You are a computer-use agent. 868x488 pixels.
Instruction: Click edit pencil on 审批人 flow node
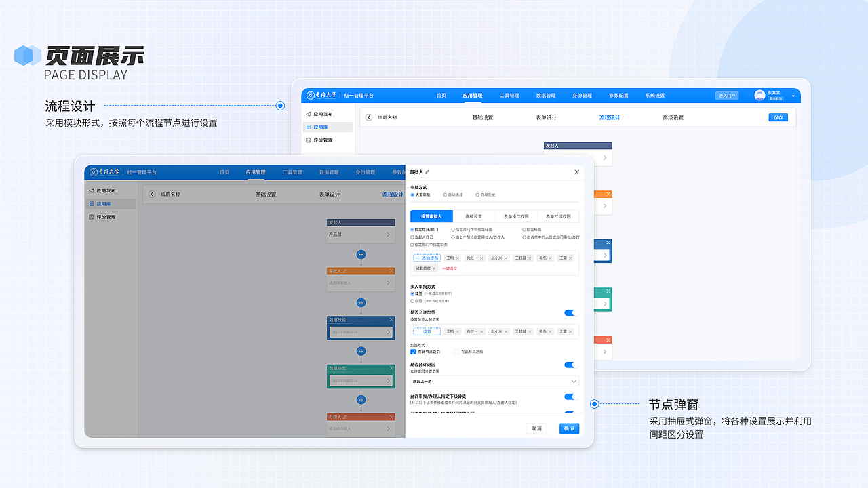(x=345, y=270)
